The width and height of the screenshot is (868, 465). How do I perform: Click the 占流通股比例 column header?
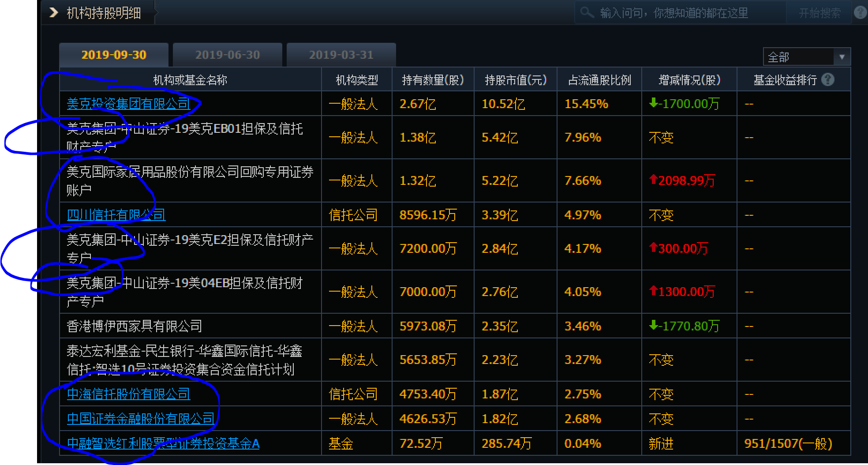599,80
